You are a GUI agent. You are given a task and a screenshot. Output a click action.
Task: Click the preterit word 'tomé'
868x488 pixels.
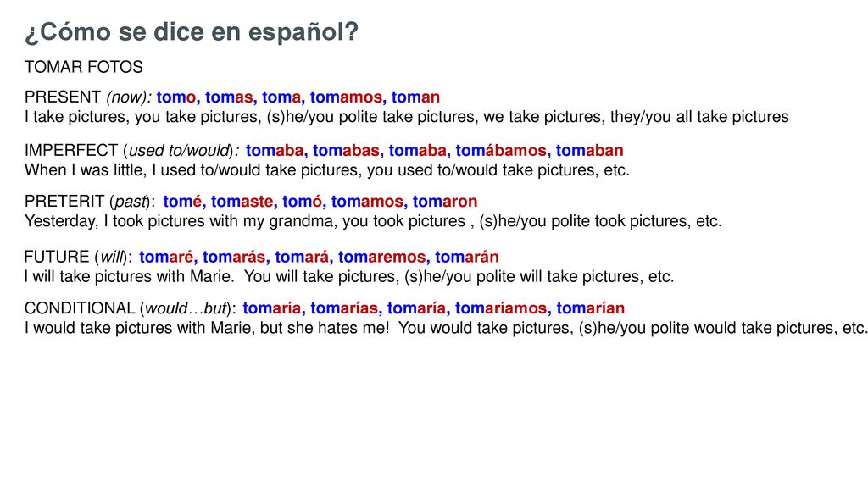click(x=183, y=201)
